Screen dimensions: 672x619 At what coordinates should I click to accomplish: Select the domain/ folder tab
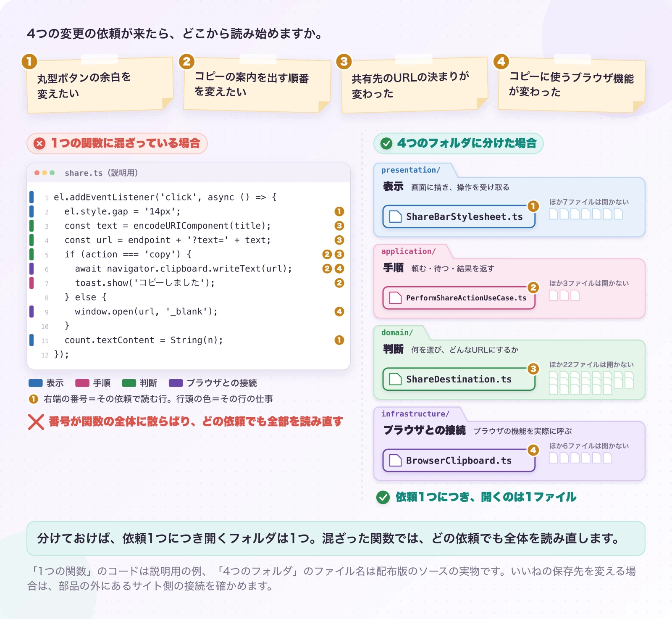pos(397,332)
